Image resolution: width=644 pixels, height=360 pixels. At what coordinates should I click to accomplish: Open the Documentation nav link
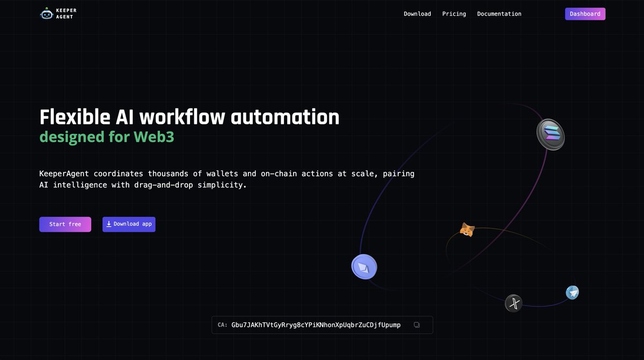[499, 14]
